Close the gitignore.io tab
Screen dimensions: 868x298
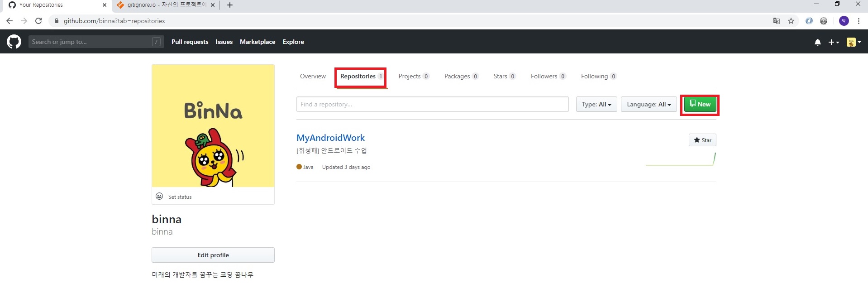tap(213, 5)
